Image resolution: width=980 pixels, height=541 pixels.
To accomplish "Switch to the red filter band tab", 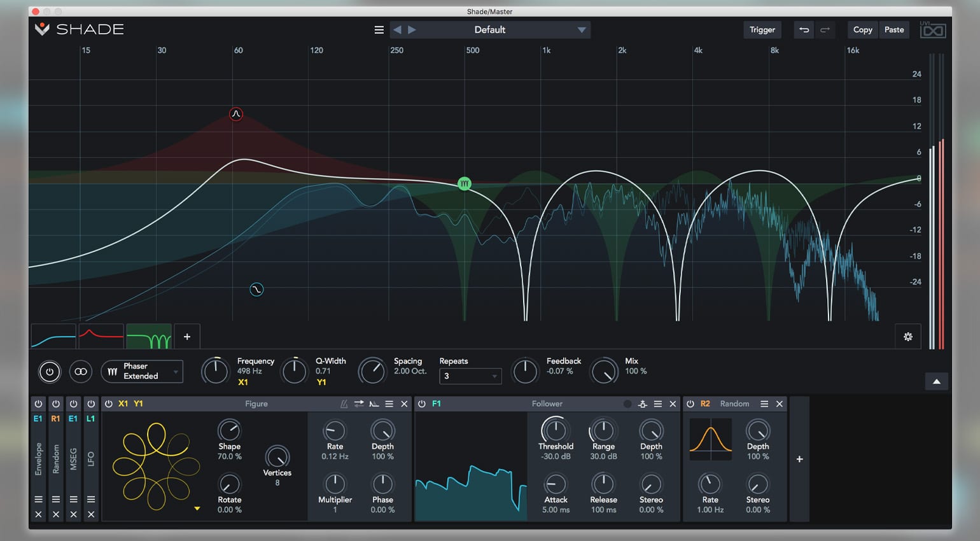I will click(x=101, y=336).
